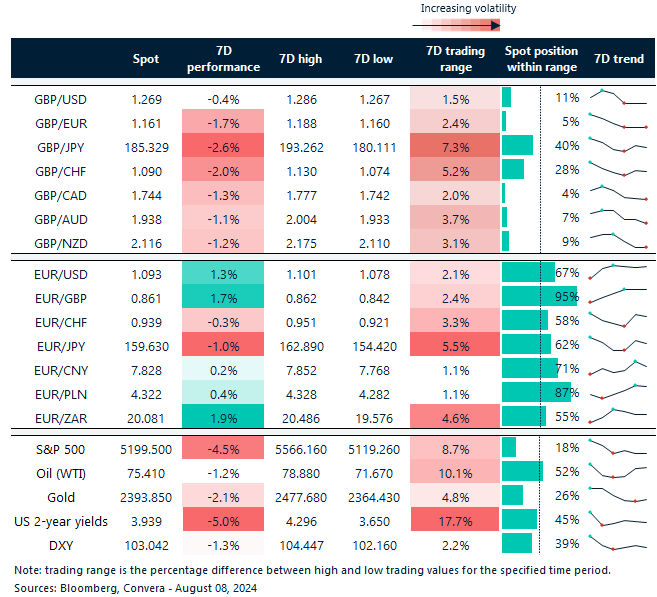
Task: Select the EUR/JPY row label
Action: coord(61,346)
